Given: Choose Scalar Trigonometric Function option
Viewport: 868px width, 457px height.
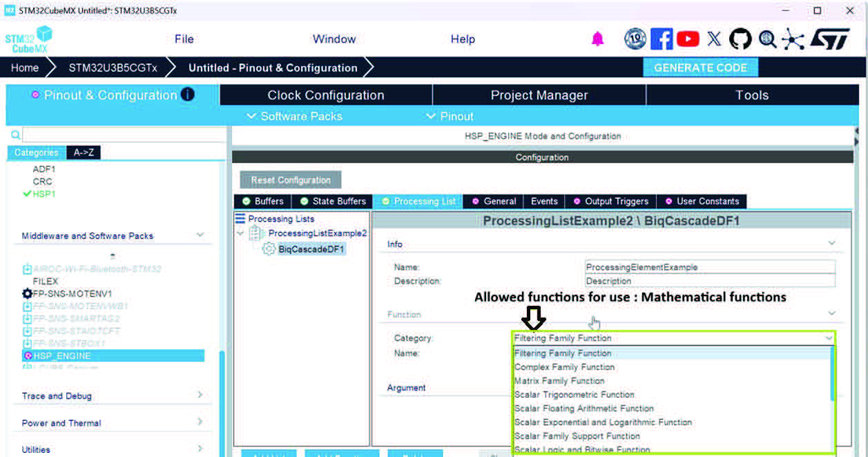Looking at the screenshot, I should click(672, 395).
